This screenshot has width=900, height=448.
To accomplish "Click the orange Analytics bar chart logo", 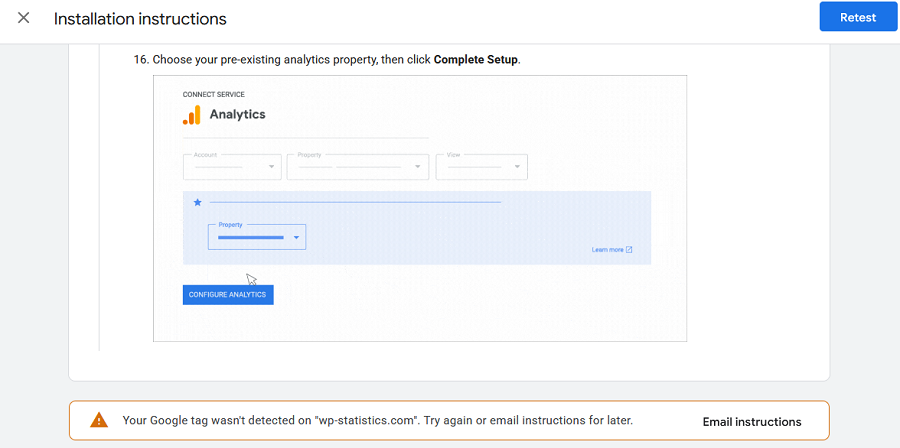I will [x=192, y=115].
